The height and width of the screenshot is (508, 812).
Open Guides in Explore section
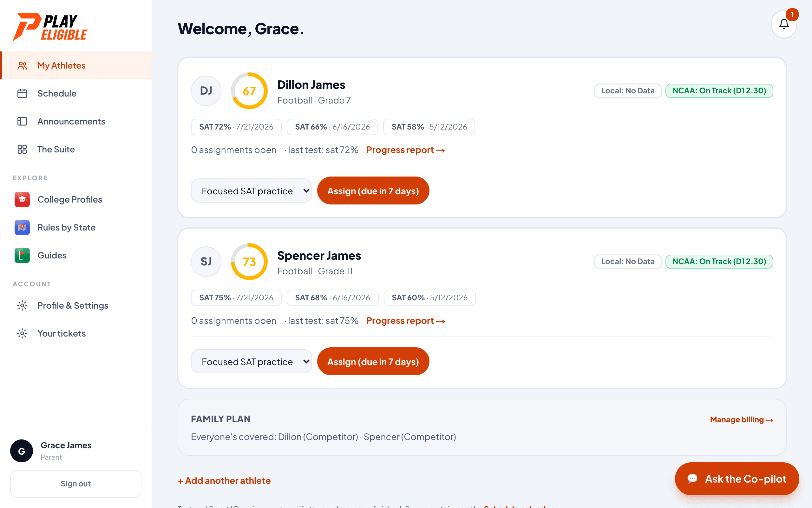pyautogui.click(x=76, y=255)
